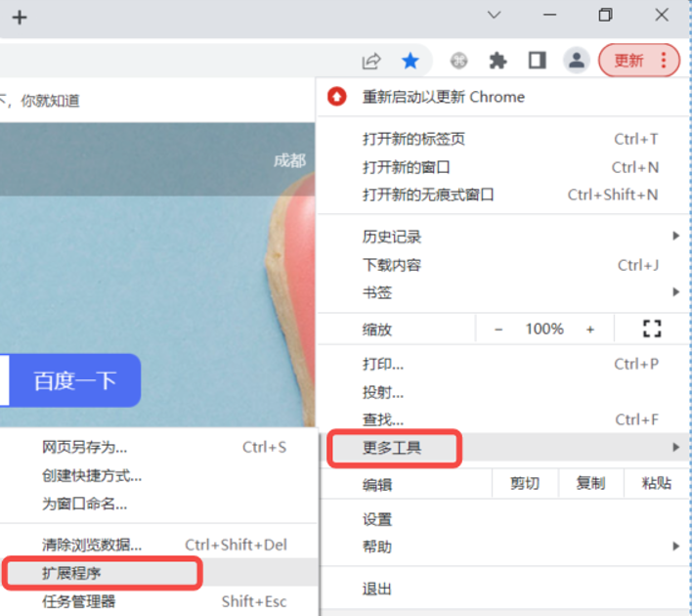Choose 清除浏览数据... in submenu

(x=159, y=545)
